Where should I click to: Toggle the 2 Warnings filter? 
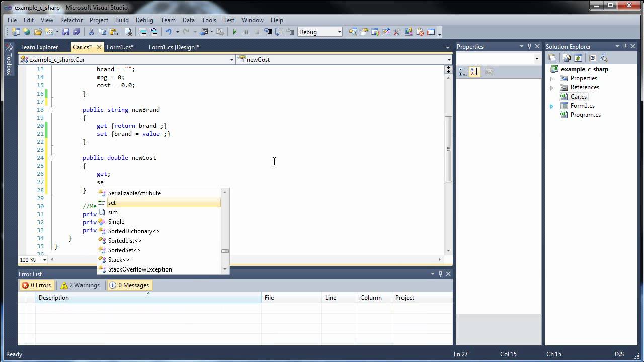pos(80,285)
